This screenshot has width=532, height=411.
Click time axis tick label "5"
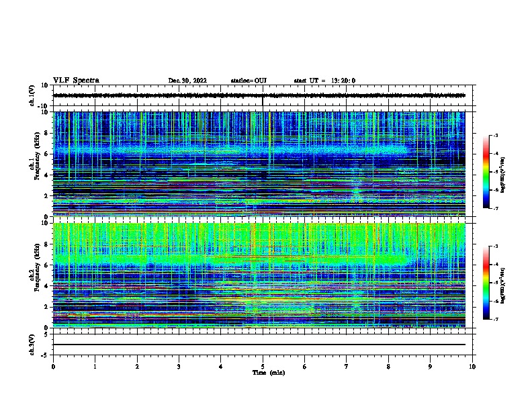pos(263,367)
